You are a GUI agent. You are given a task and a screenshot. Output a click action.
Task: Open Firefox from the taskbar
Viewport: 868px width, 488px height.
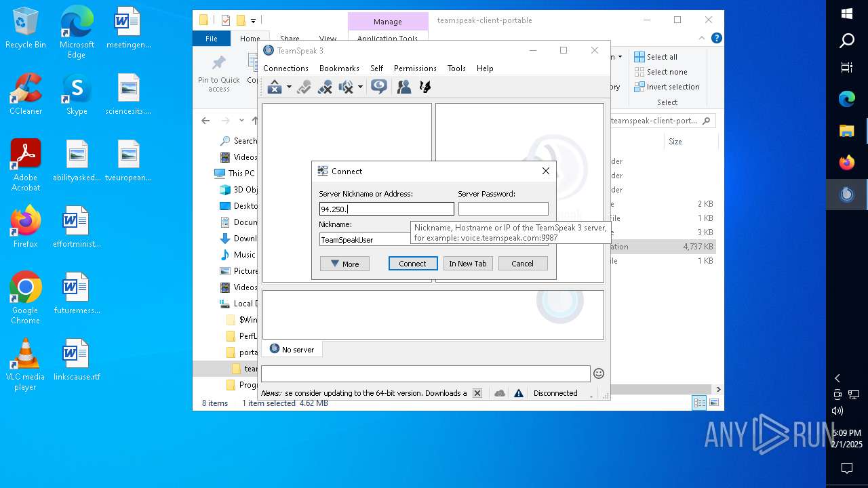tap(847, 163)
